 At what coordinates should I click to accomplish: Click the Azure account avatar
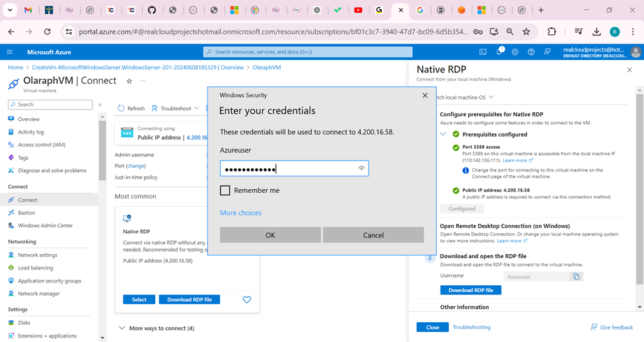tap(636, 52)
